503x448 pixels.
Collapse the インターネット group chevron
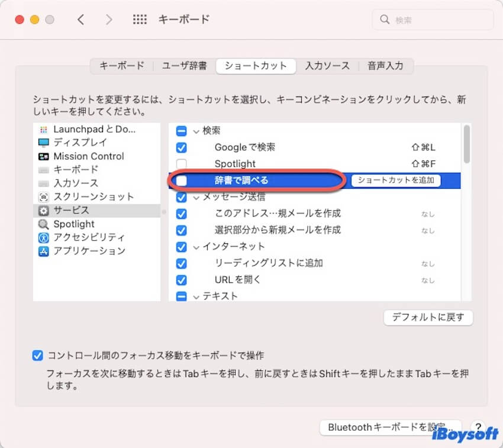pyautogui.click(x=196, y=246)
